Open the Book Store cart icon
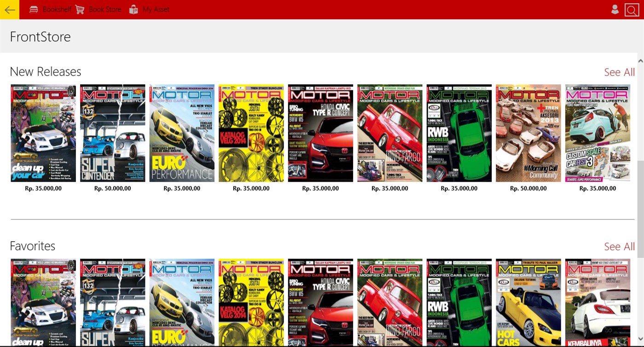The image size is (644, 347). point(80,10)
